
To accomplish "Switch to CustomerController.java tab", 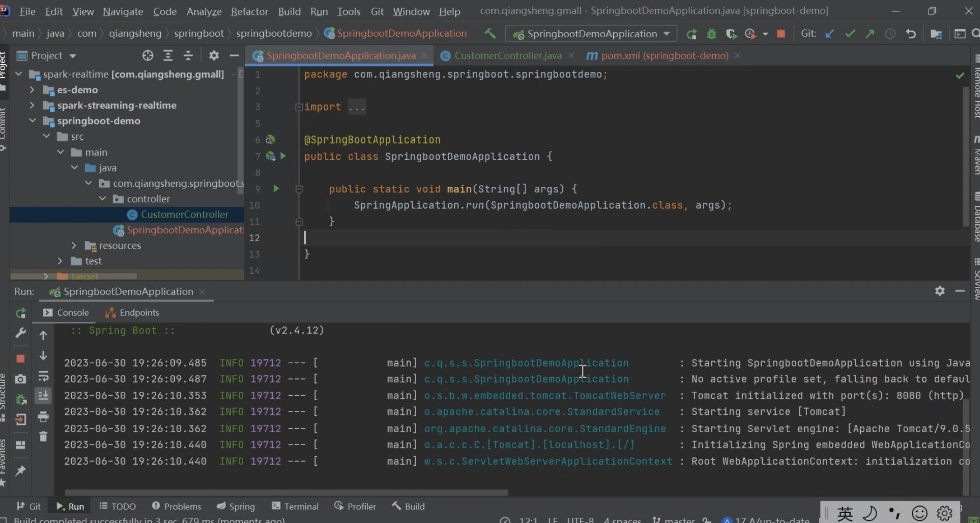I will [x=507, y=55].
